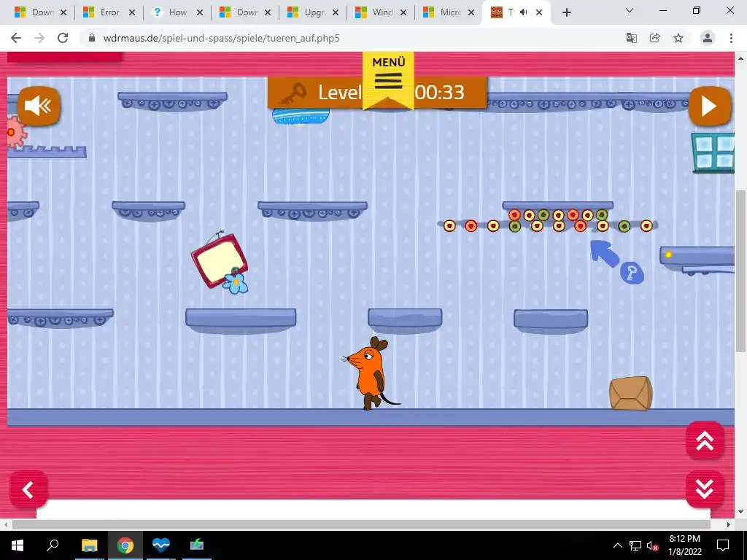Viewport: 747px width, 560px height.
Task: Click the cardboard box on the floor
Action: pyautogui.click(x=630, y=393)
